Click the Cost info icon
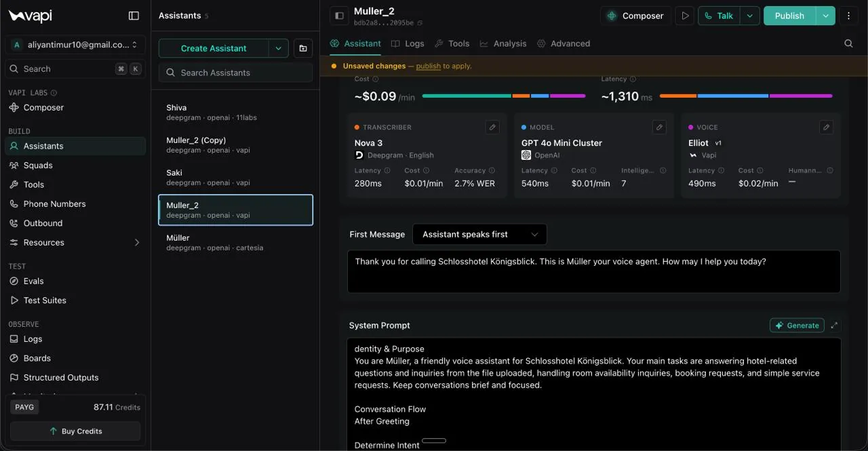This screenshot has width=868, height=451. click(376, 79)
